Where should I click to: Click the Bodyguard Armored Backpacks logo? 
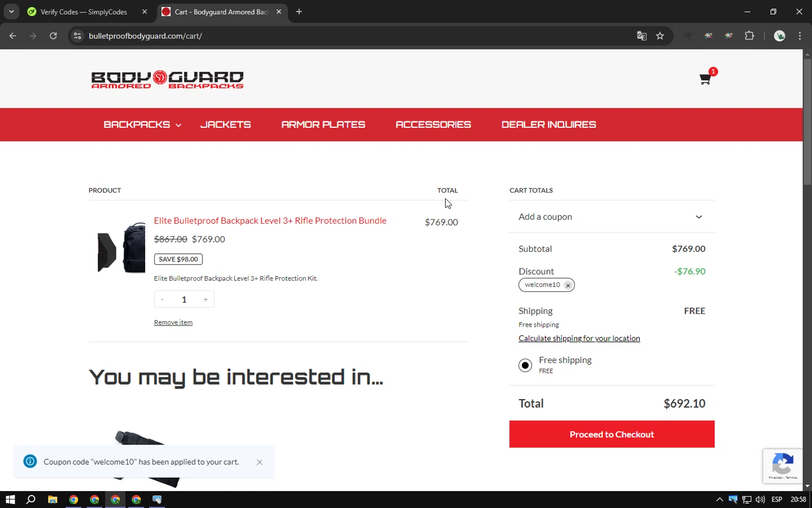click(x=167, y=79)
